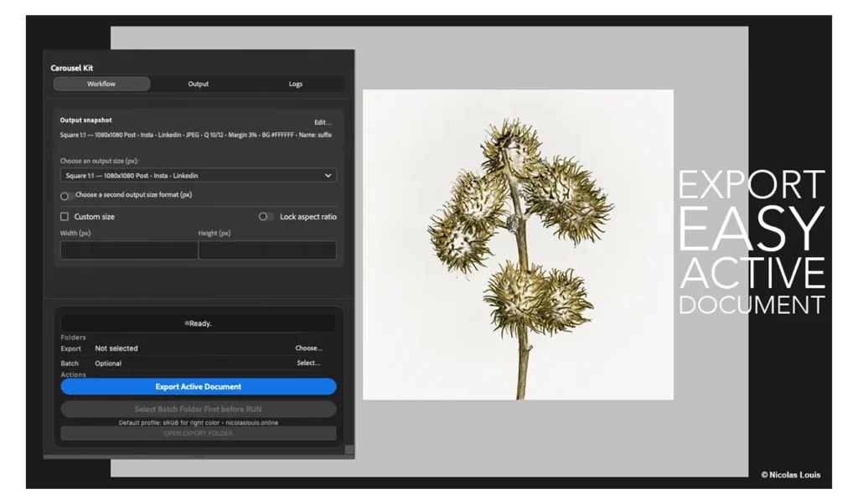This screenshot has width=858, height=504.
Task: Select the Workflow tab
Action: (101, 84)
